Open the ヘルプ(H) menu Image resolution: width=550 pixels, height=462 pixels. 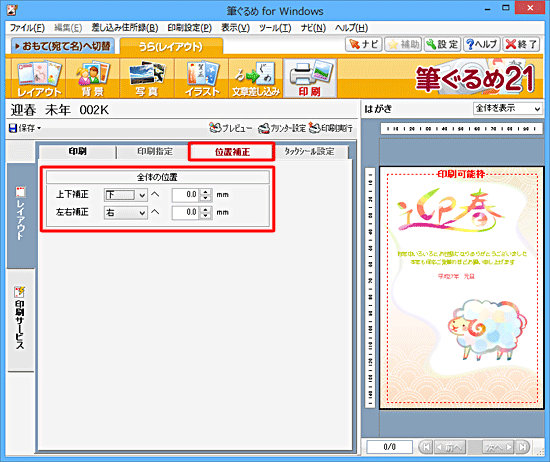point(351,28)
